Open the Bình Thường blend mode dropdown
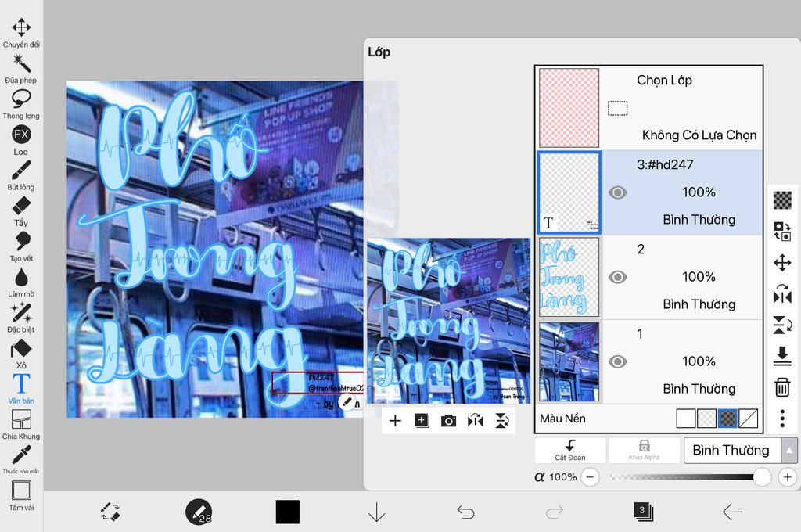This screenshot has height=532, width=801. click(x=732, y=450)
